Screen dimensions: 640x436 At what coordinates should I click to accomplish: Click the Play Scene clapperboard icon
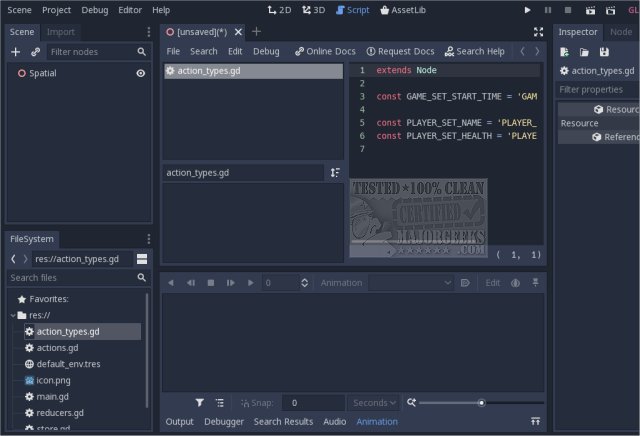click(588, 10)
